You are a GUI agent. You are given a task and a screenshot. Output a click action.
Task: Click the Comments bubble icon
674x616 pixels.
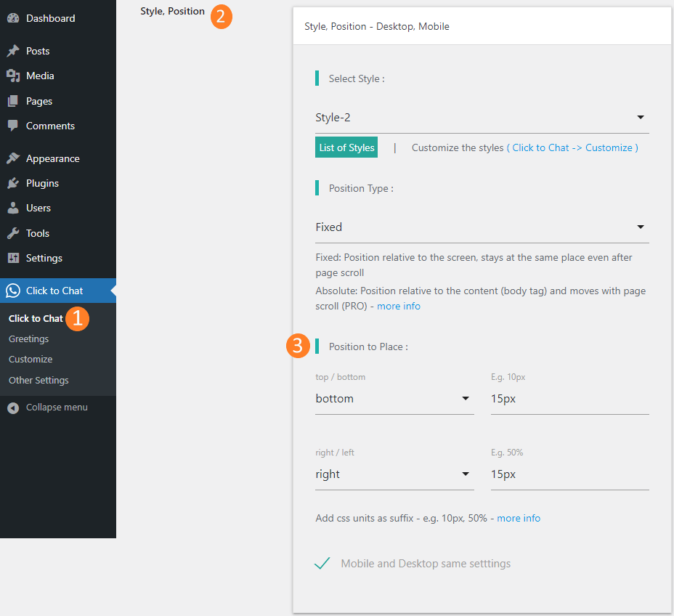pyautogui.click(x=13, y=126)
